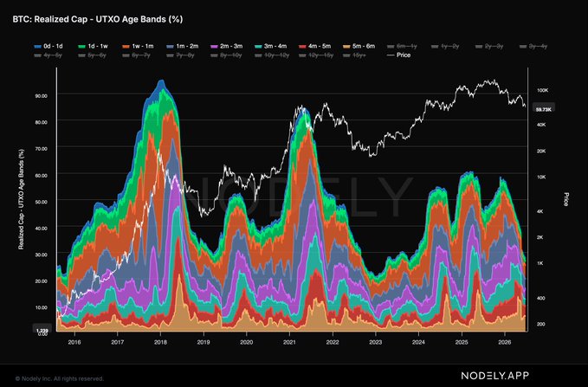This screenshot has width=588, height=387.
Task: Show the 7y - 8y age band
Action: [x=181, y=55]
